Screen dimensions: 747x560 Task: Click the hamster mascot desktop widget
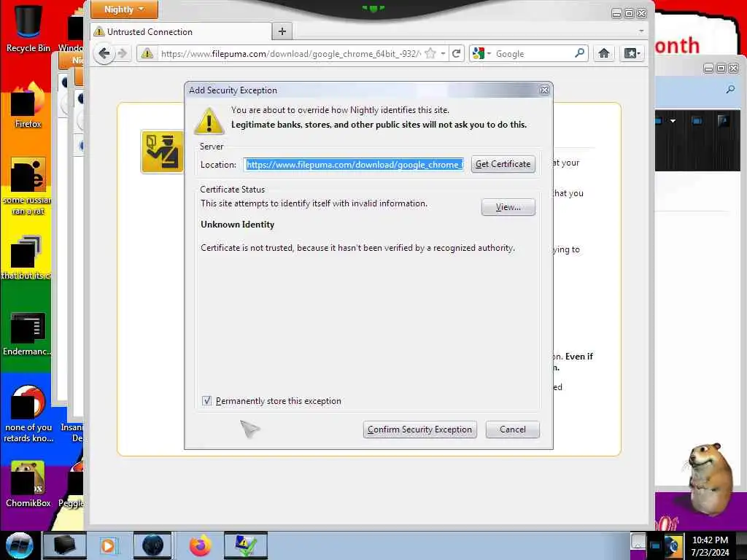(710, 478)
